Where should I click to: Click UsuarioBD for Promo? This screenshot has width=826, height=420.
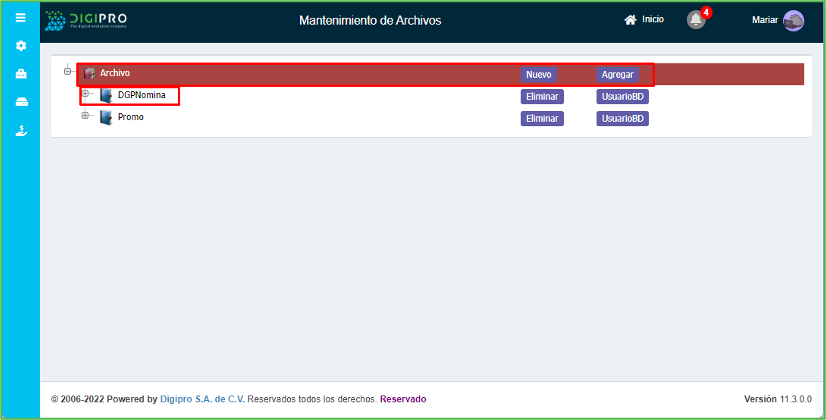point(623,119)
